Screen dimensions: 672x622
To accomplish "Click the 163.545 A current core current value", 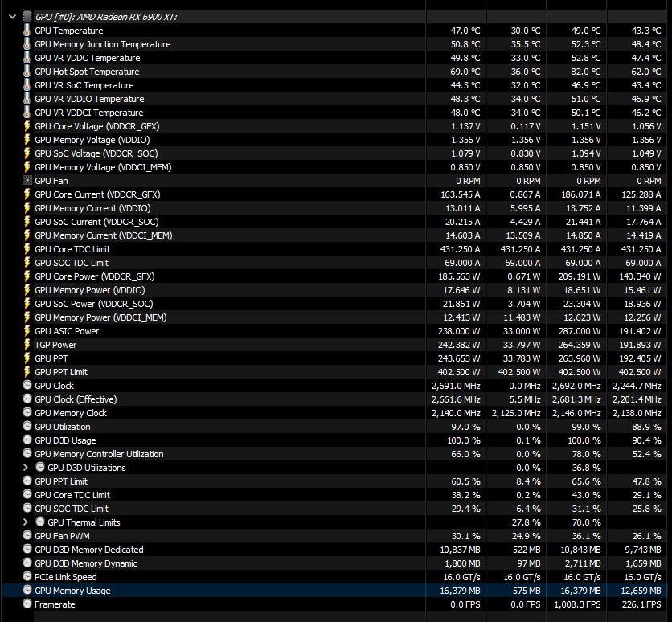I will click(461, 194).
